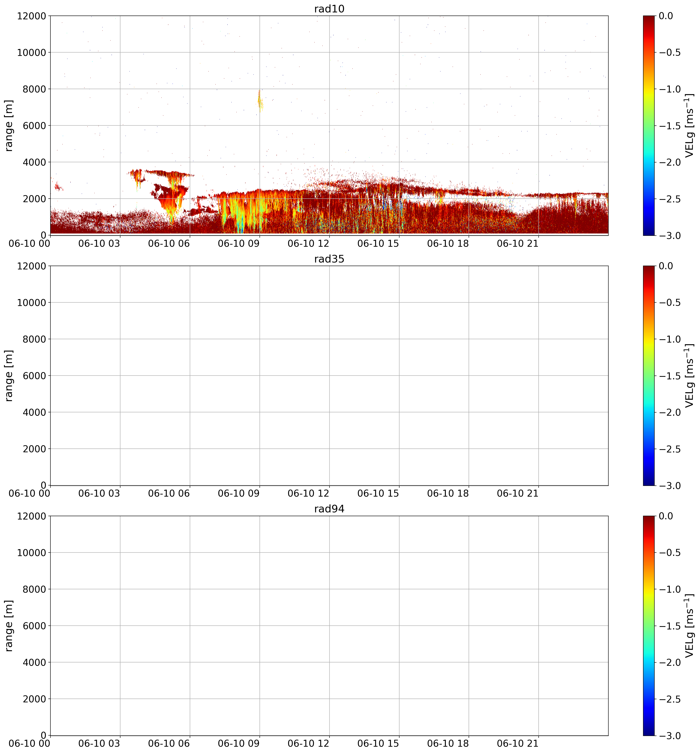This screenshot has height=753, width=700.
Task: Click the rad94 velocity colorbar
Action: (649, 625)
